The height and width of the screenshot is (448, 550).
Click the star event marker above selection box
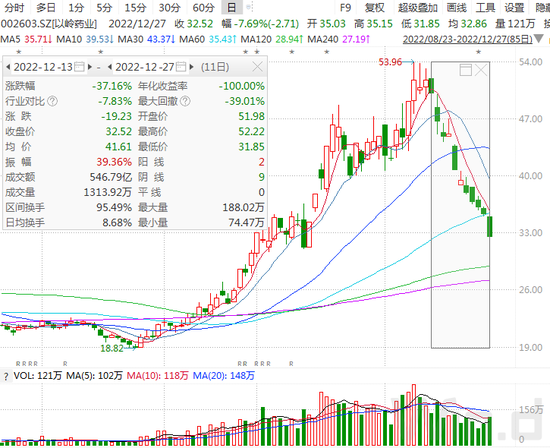(478, 52)
